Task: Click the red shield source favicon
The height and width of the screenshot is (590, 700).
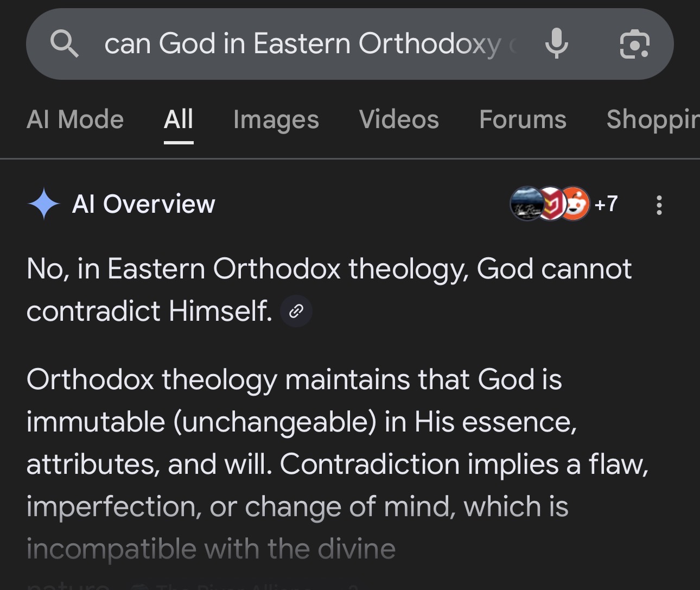Action: pyautogui.click(x=551, y=204)
